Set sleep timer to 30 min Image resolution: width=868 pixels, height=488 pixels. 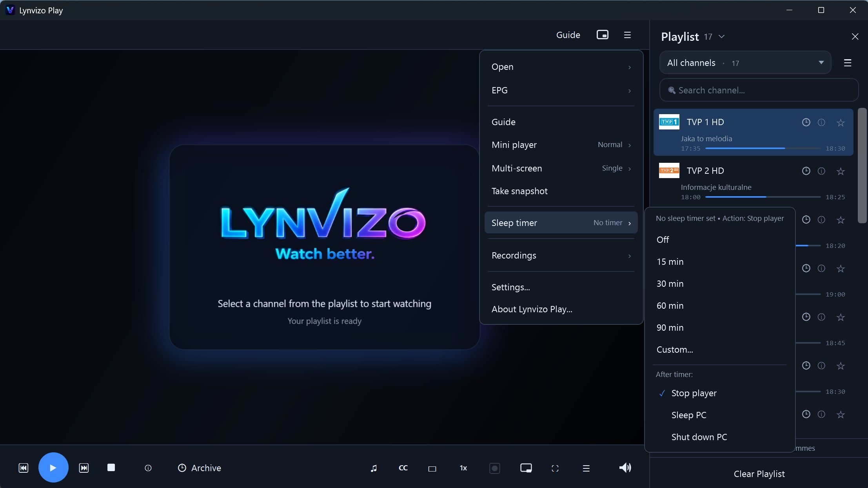pyautogui.click(x=719, y=284)
